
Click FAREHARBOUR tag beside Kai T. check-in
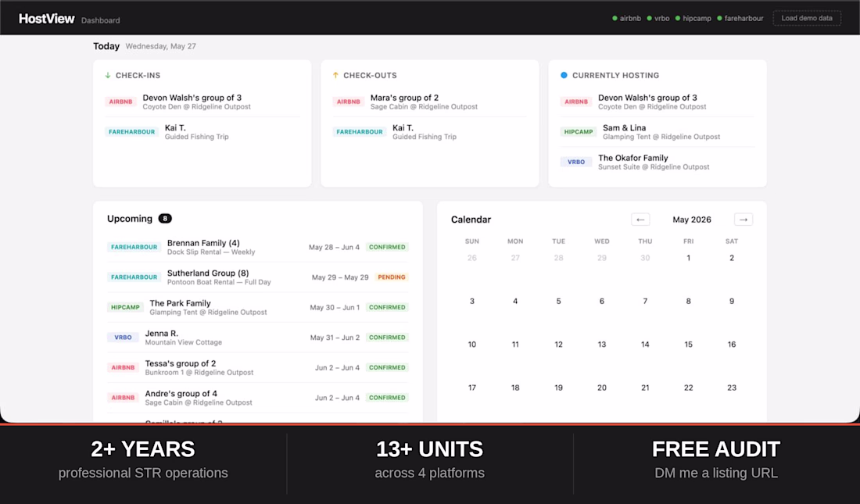tap(131, 131)
